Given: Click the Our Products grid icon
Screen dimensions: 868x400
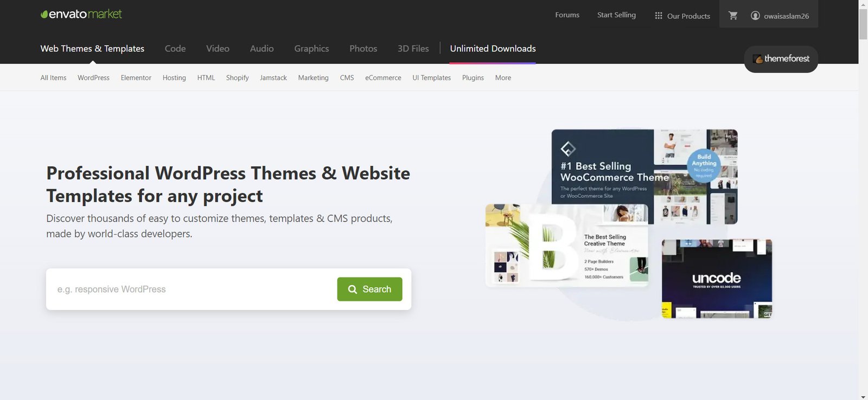Looking at the screenshot, I should [x=659, y=16].
